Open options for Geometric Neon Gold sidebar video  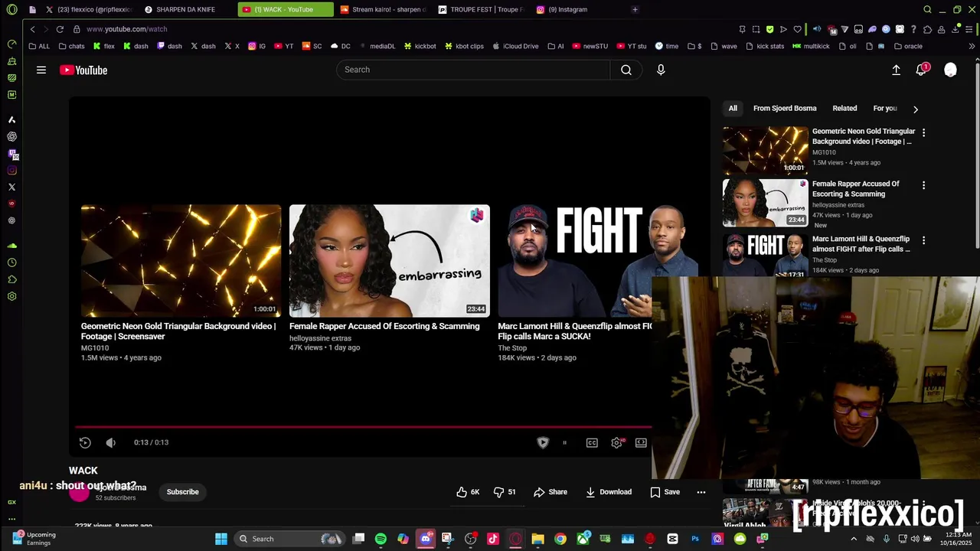[923, 132]
